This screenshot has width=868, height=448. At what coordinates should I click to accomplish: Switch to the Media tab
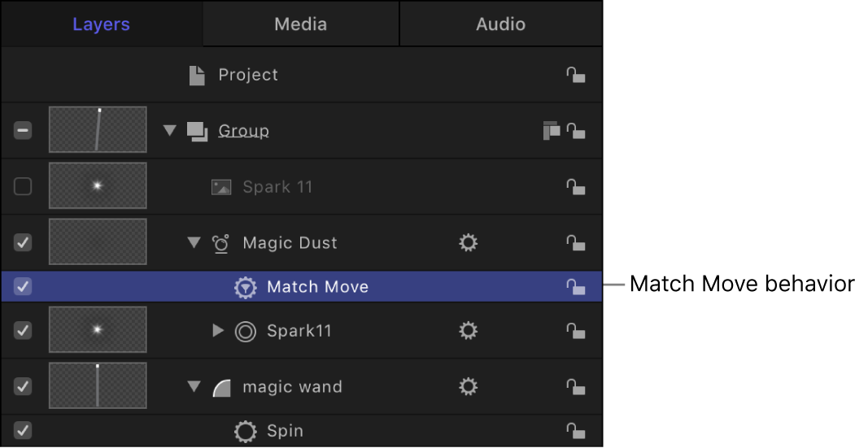point(301,24)
